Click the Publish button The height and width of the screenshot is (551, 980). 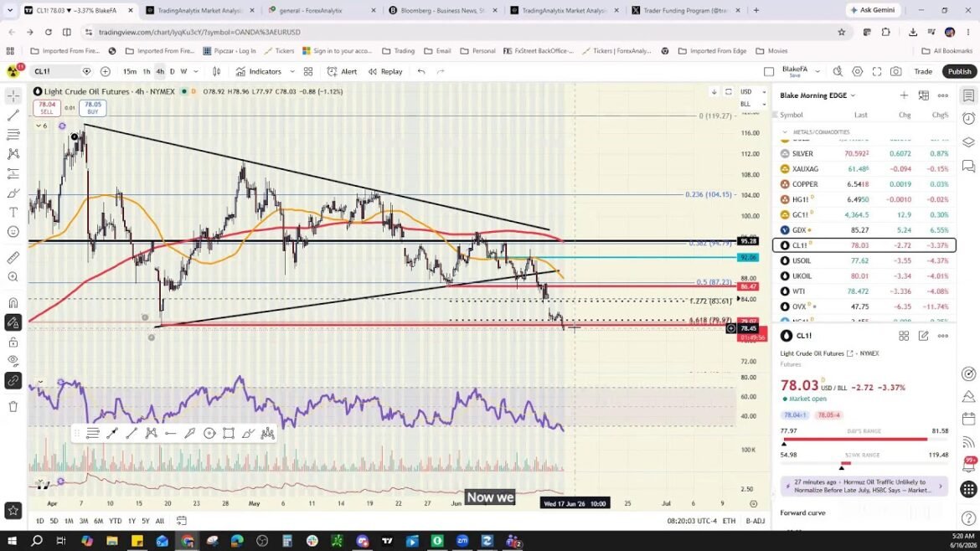pos(959,71)
